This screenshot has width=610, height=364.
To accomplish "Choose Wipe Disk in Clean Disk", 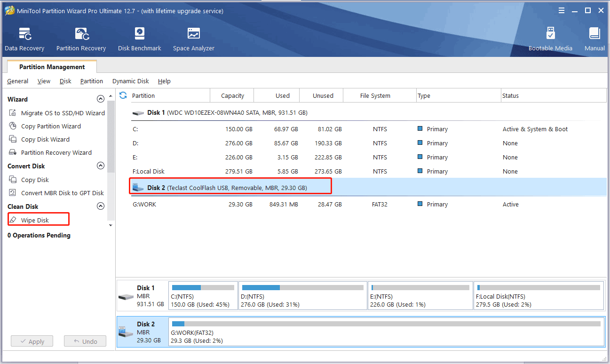I will [x=35, y=220].
